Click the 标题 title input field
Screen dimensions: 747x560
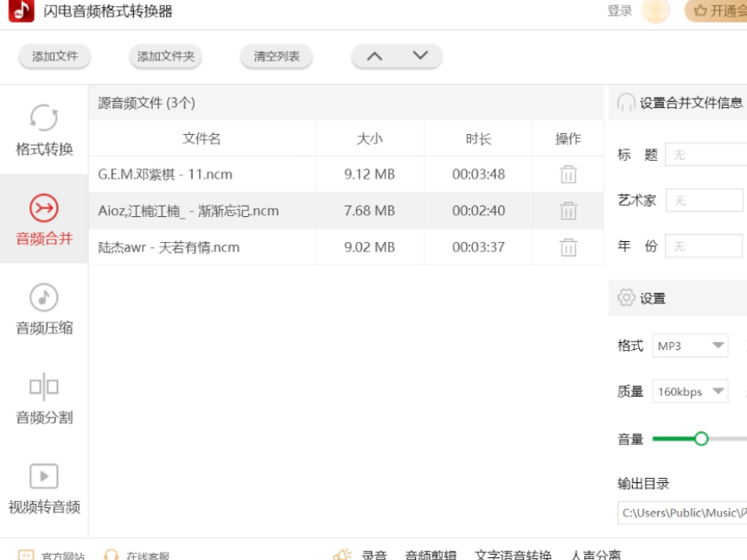[x=706, y=155]
